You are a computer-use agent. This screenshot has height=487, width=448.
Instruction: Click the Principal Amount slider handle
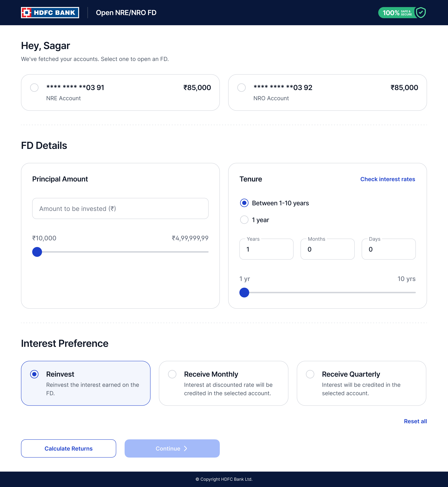coord(37,252)
